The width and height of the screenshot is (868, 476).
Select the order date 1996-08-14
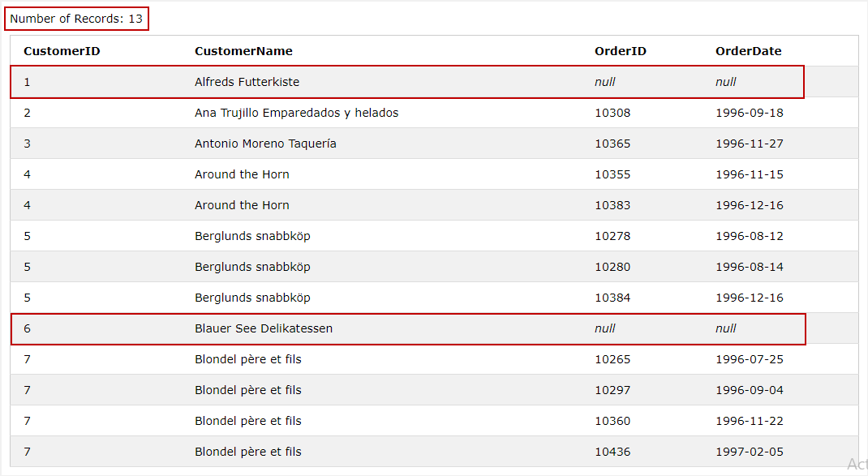(749, 267)
